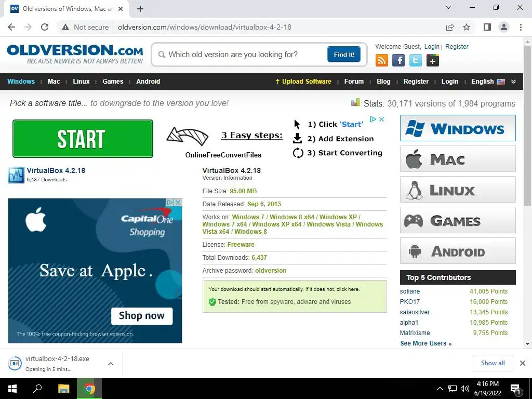Click Show all downloads

pos(493,363)
